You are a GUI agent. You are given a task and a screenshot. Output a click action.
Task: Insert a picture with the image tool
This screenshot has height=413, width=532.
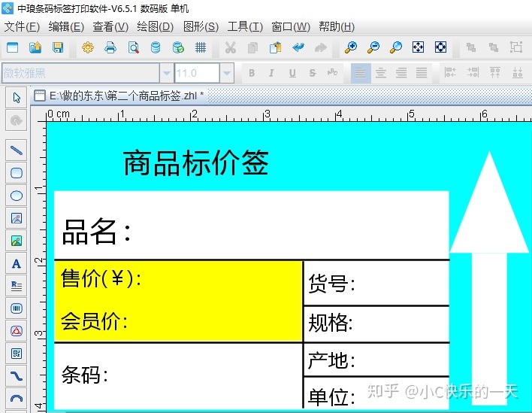coord(17,218)
